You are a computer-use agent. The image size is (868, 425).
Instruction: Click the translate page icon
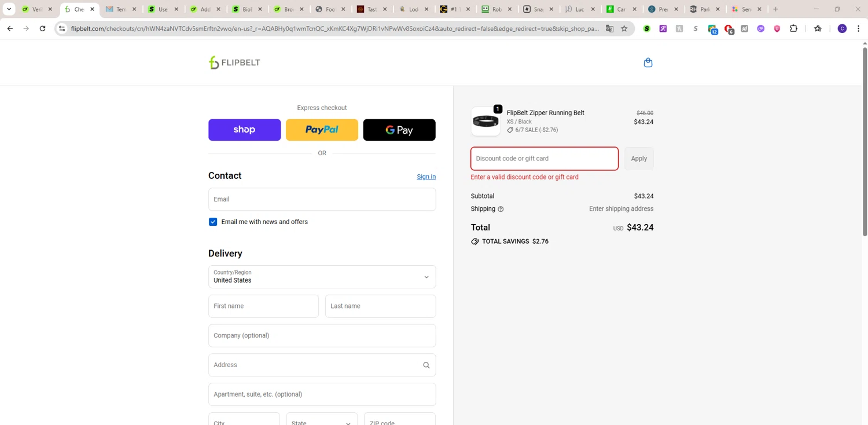pos(609,28)
